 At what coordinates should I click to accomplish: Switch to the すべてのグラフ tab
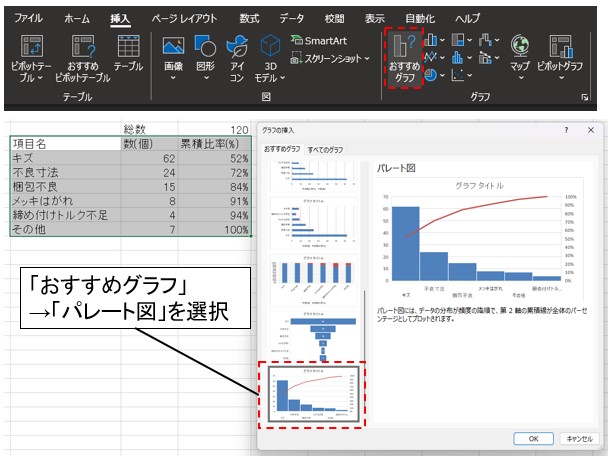tap(328, 149)
